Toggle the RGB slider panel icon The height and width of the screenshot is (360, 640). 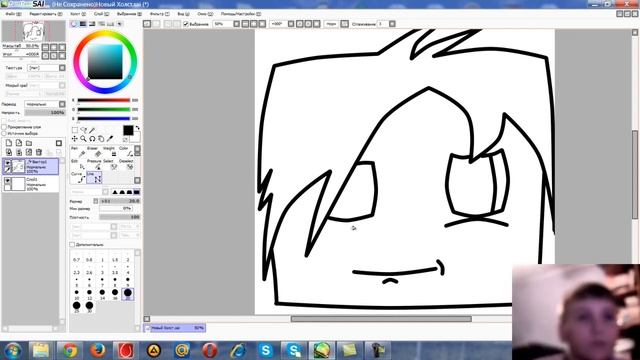(83, 24)
